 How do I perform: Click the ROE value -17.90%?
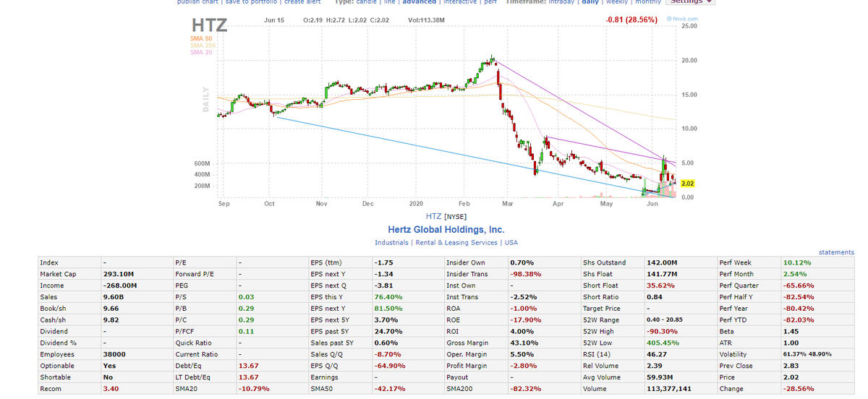coord(525,319)
